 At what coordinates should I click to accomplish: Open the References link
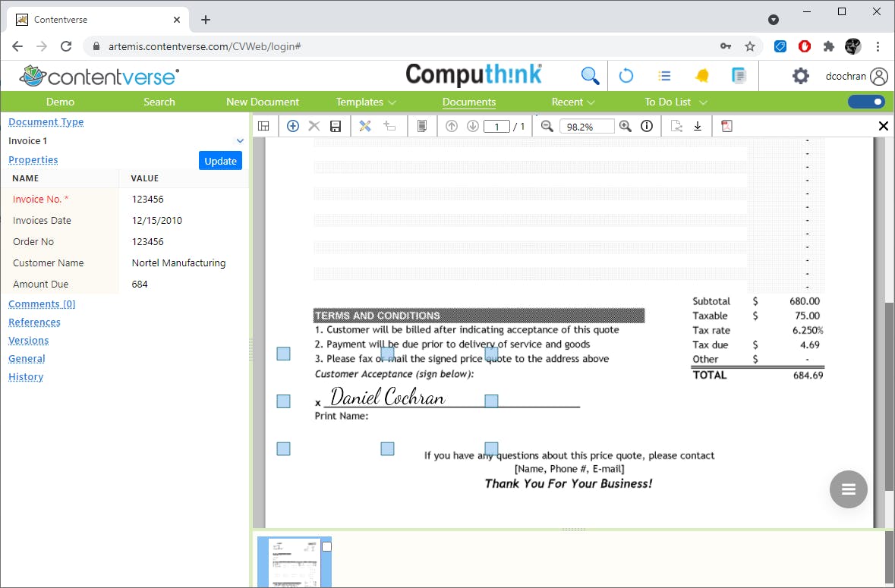coord(34,322)
